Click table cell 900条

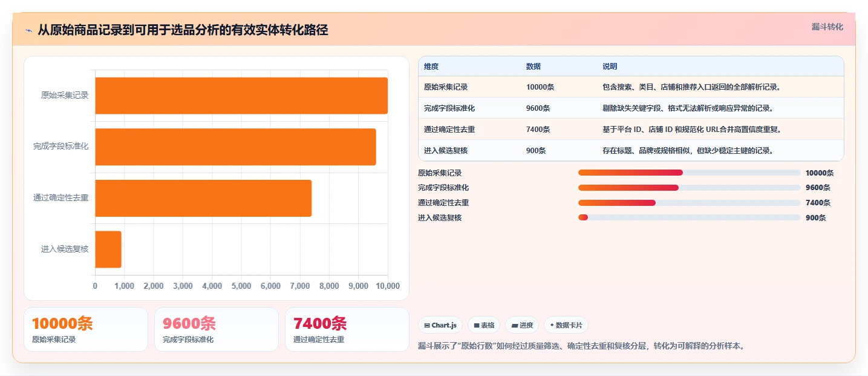536,150
